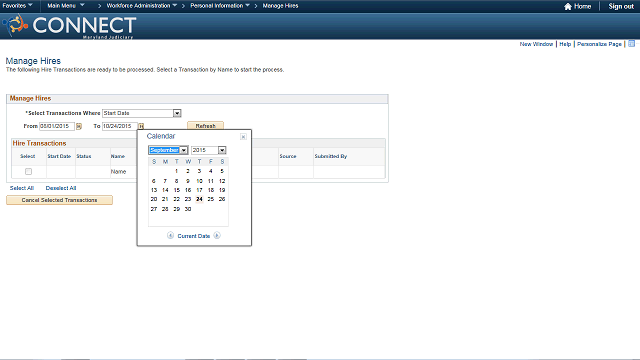Click the Home icon in header
The width and height of the screenshot is (640, 360).
pyautogui.click(x=567, y=6)
